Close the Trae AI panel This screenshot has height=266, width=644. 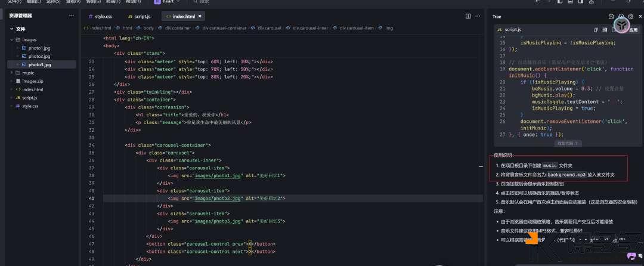coord(640,17)
